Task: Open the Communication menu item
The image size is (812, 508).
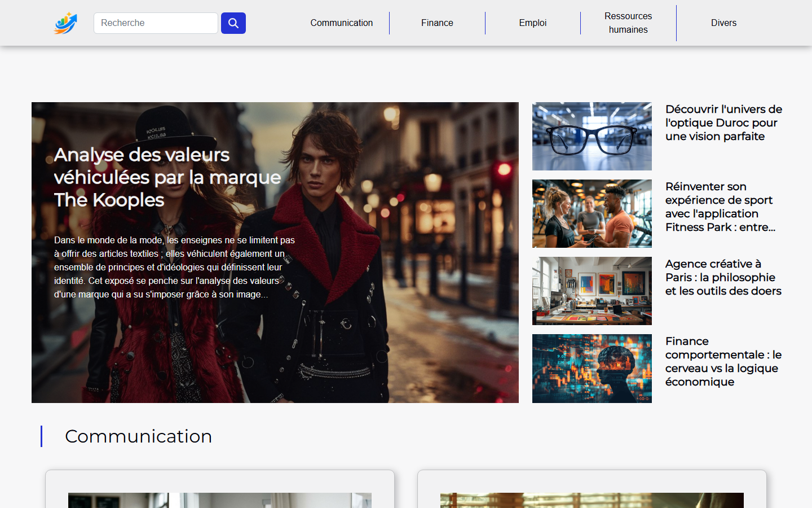Action: (x=342, y=23)
